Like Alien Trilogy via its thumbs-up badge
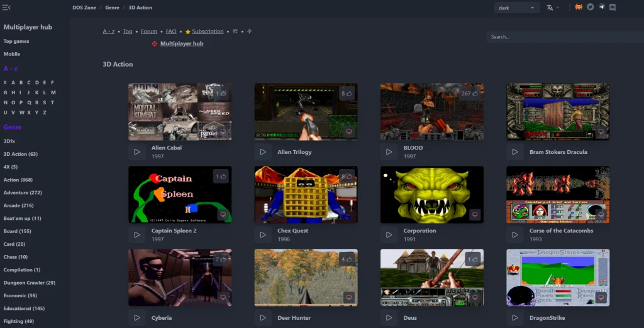644x328 pixels. tap(347, 93)
